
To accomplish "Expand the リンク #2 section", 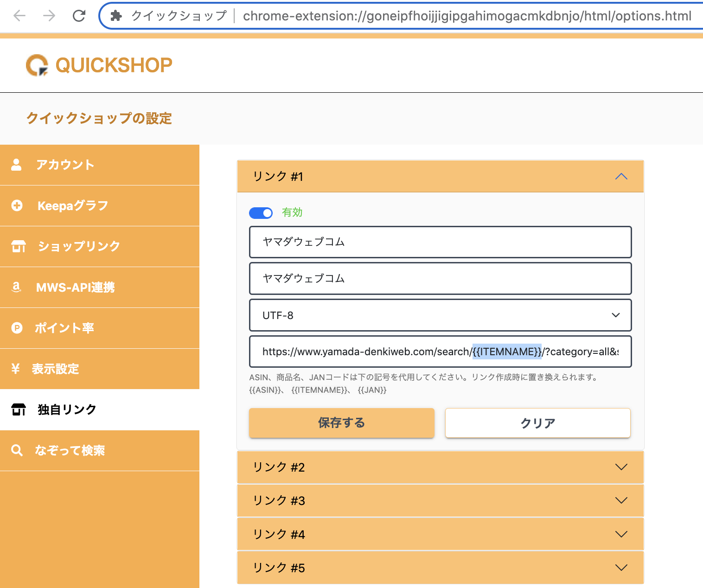I will point(441,467).
